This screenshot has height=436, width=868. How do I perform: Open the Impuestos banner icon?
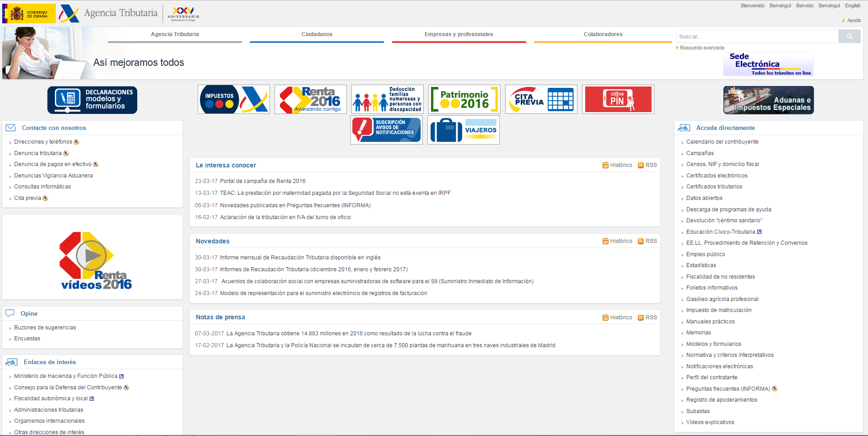[234, 99]
